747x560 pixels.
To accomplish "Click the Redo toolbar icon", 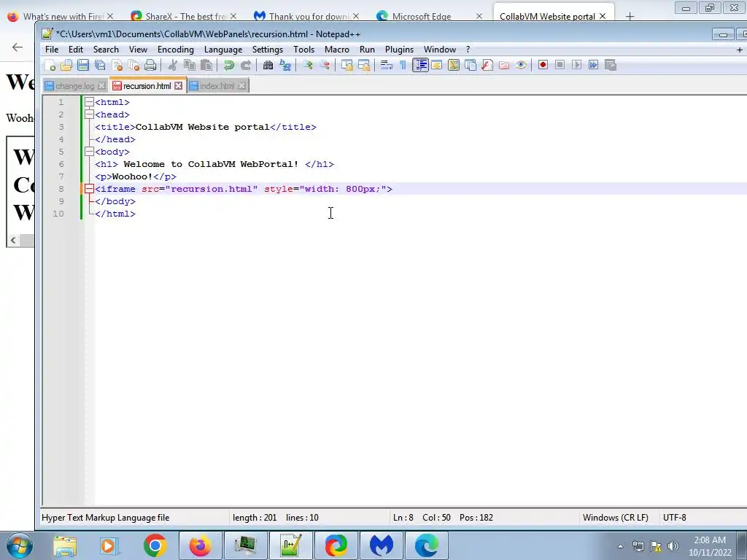I will pos(245,65).
